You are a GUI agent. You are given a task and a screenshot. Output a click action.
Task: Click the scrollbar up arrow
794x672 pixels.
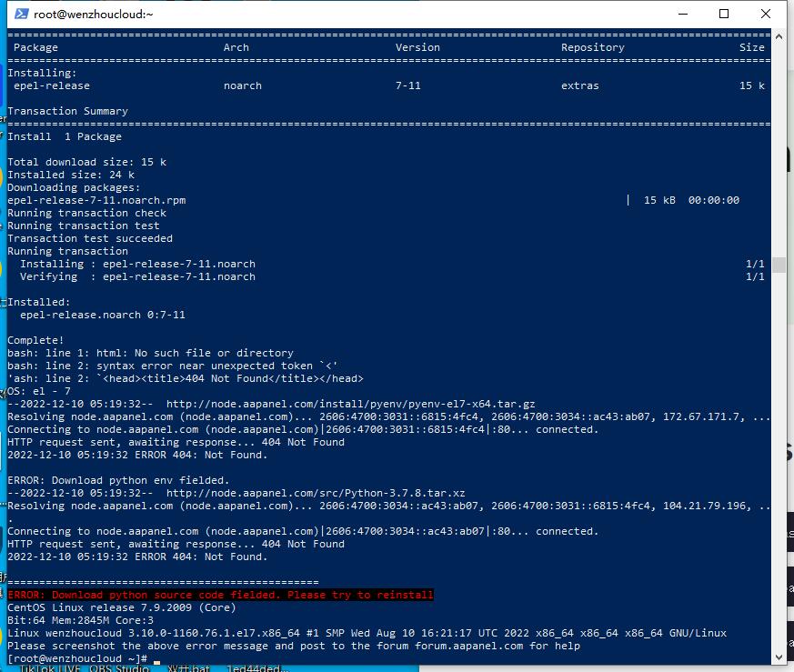pos(779,36)
